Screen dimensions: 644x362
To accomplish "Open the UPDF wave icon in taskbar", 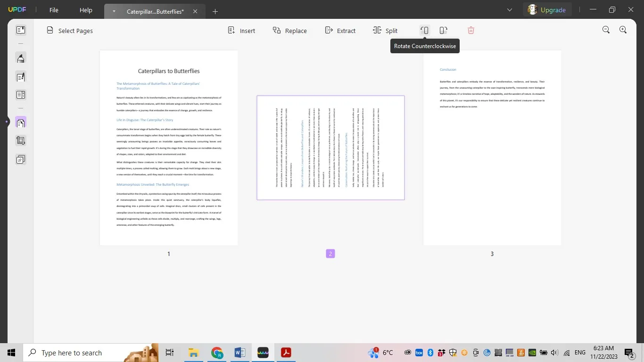I will [263, 353].
